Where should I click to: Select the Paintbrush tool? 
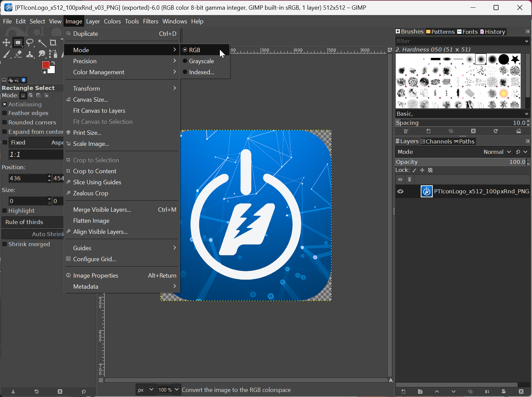coord(6,54)
